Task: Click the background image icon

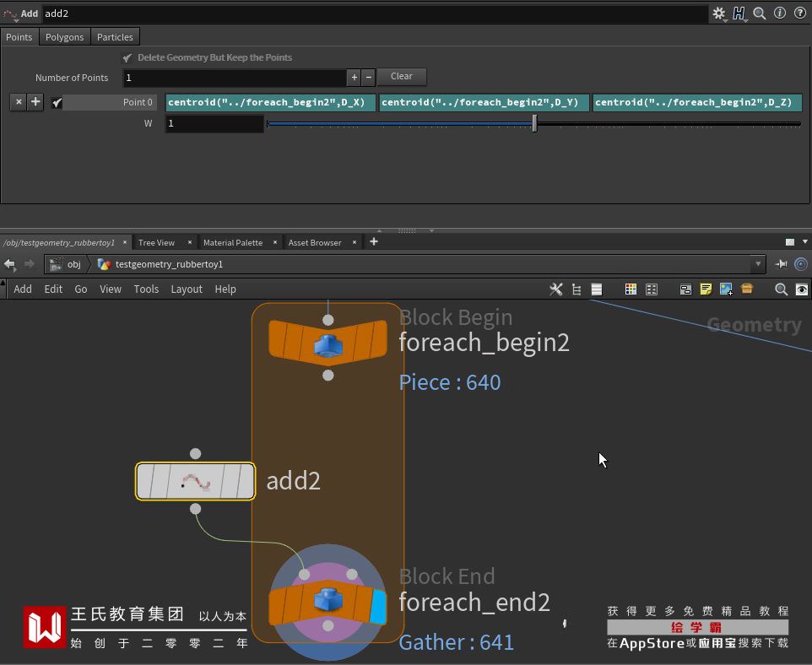Action: click(726, 289)
